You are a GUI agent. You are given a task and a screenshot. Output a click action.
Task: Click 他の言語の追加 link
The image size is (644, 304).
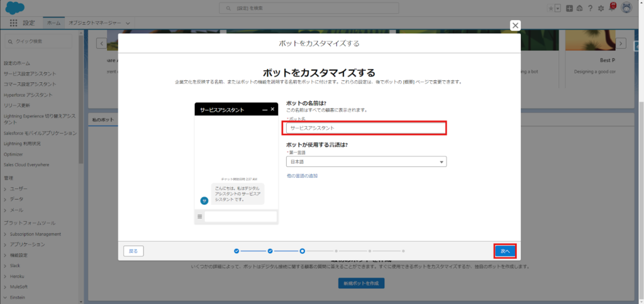302,176
